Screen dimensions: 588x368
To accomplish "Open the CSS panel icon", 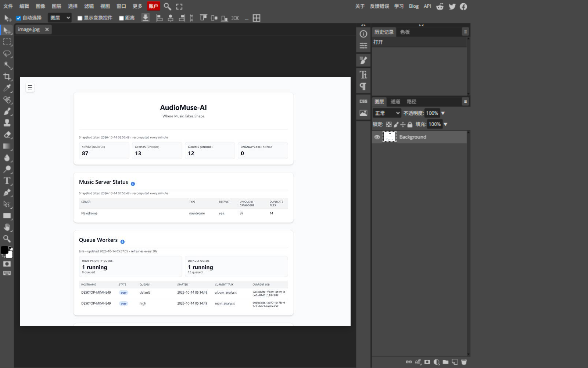I will pyautogui.click(x=363, y=101).
